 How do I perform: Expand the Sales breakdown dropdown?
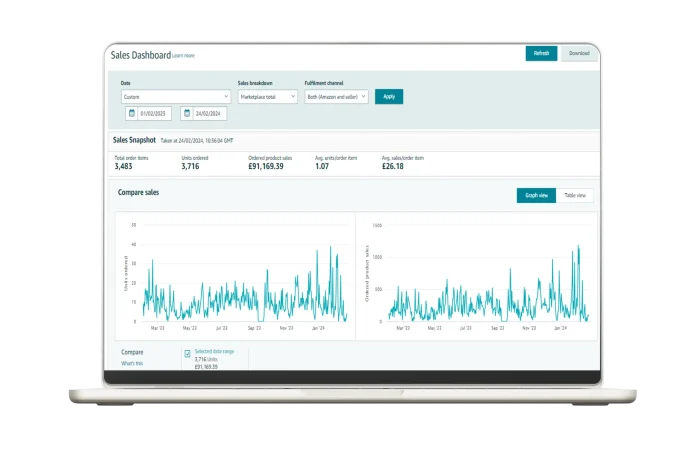point(267,97)
